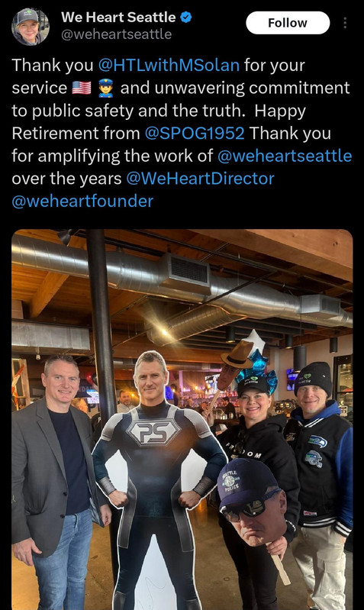Open the @weheartfounder mention
The image size is (364, 610).
[82, 201]
